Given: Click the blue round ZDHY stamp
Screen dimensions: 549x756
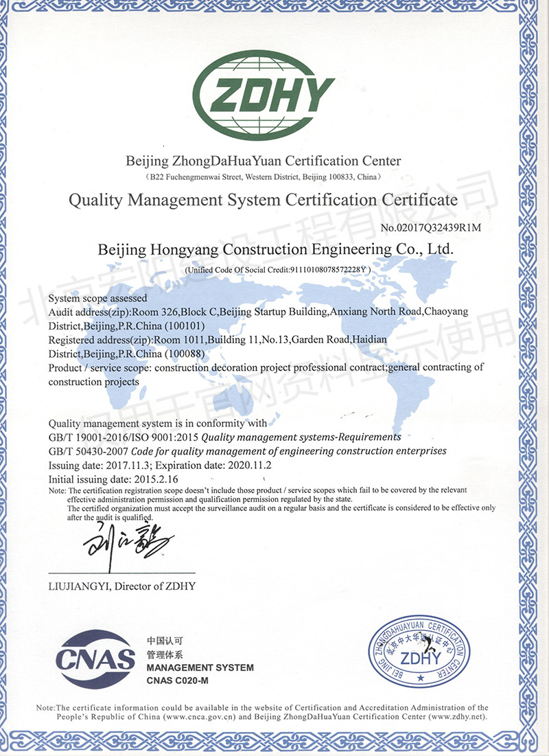Looking at the screenshot, I should (x=419, y=652).
